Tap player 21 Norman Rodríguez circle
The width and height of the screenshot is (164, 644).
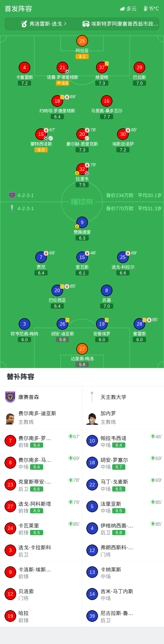click(62, 67)
